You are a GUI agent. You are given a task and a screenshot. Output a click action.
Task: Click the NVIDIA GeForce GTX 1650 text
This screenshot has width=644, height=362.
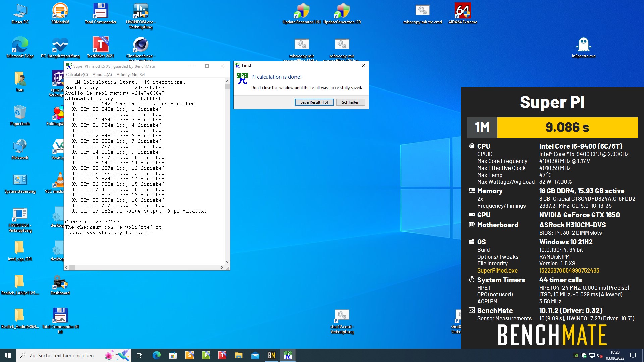[x=579, y=215]
